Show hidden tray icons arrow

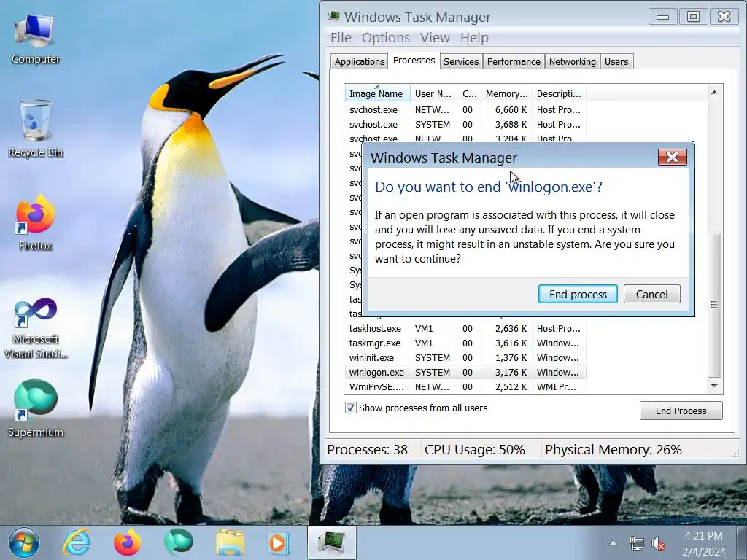click(x=613, y=542)
